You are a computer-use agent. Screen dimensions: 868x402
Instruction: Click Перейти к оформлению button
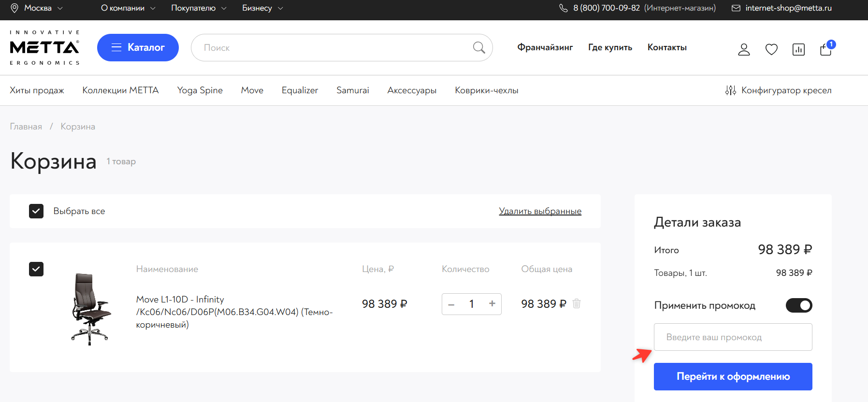click(x=733, y=376)
